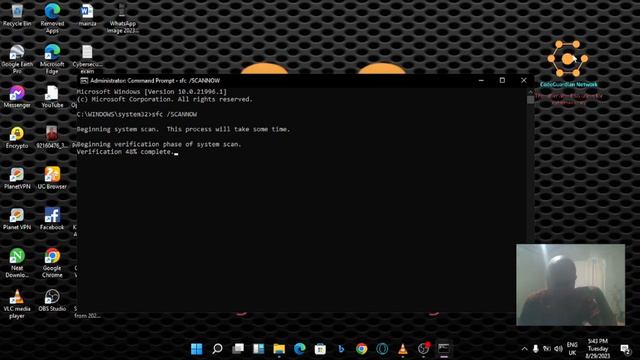Open the WhatsApp Image 2023 file icon

click(x=122, y=18)
